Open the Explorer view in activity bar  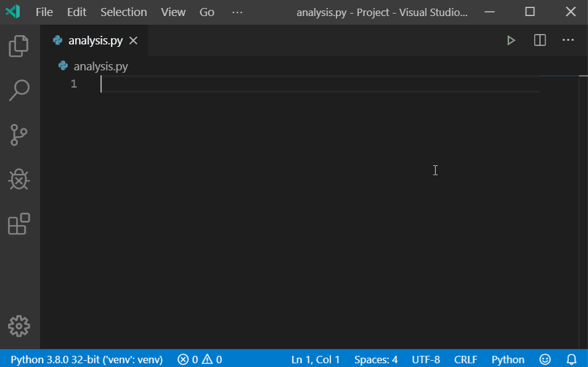[x=19, y=46]
